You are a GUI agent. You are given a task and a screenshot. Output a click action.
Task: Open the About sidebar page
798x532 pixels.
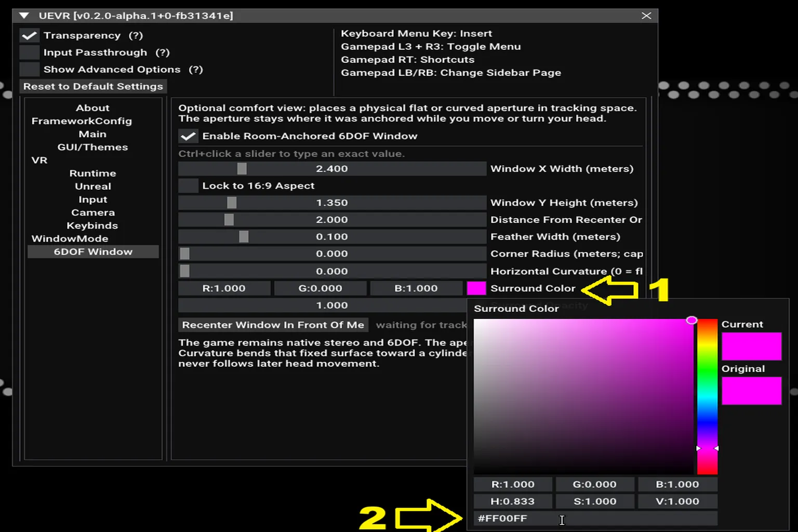[x=92, y=108]
